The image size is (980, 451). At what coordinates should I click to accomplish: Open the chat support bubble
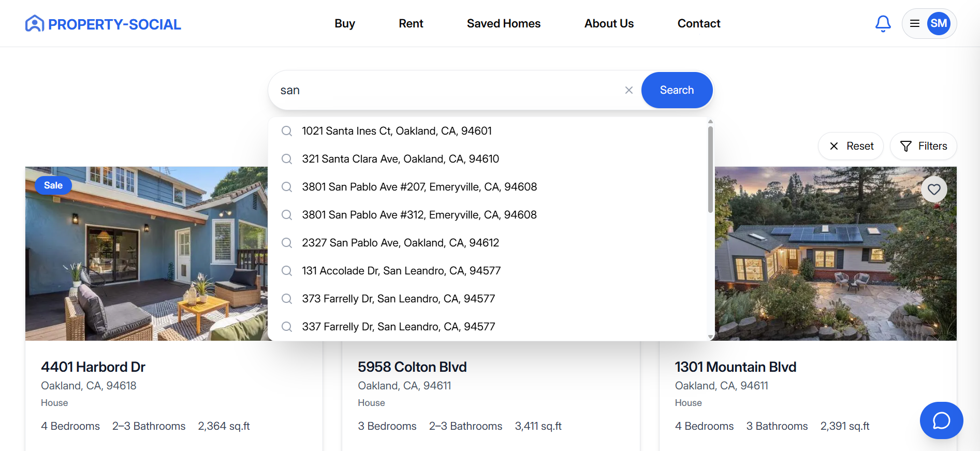click(x=941, y=420)
